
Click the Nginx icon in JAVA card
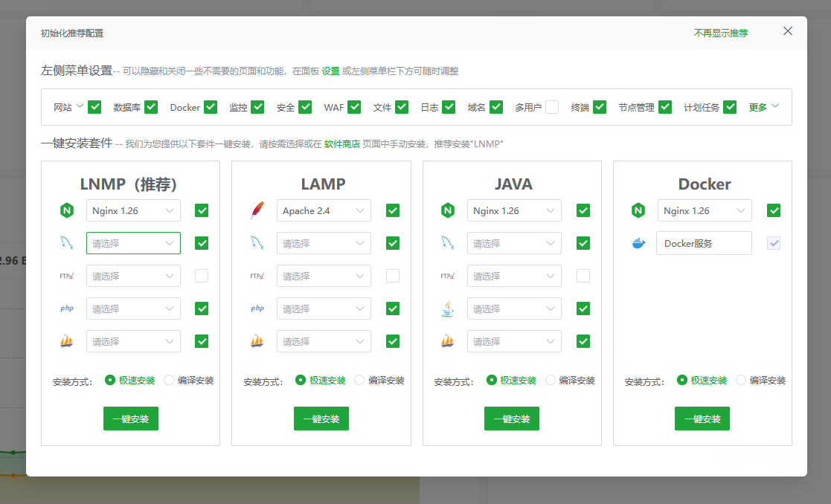coord(448,210)
